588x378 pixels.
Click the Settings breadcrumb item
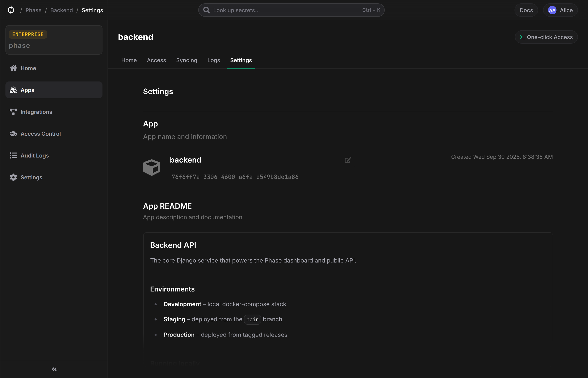[x=92, y=10]
